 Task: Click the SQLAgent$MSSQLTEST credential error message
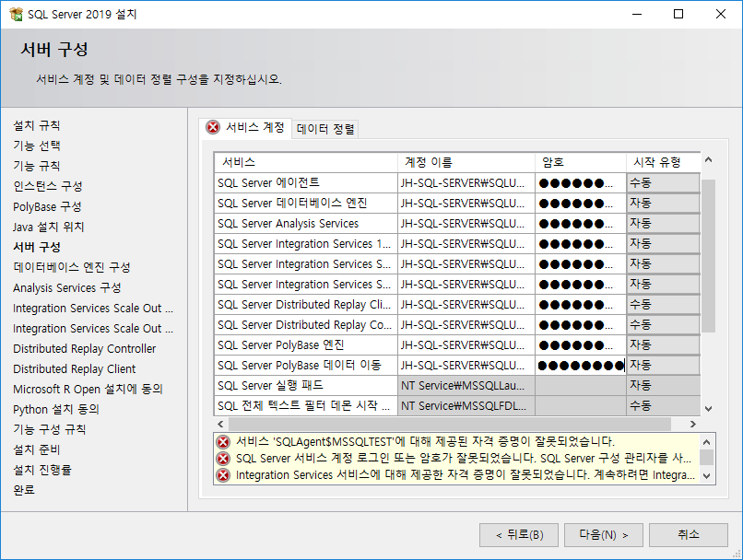425,442
